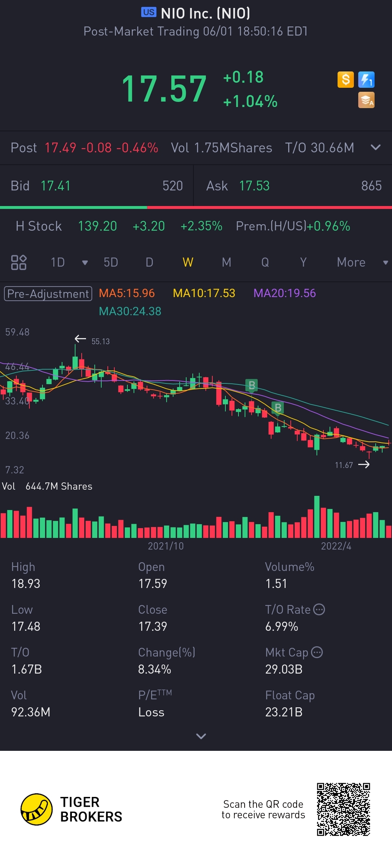Image resolution: width=392 pixels, height=868 pixels.
Task: Toggle the Pre-Adjustment button
Action: (x=48, y=293)
